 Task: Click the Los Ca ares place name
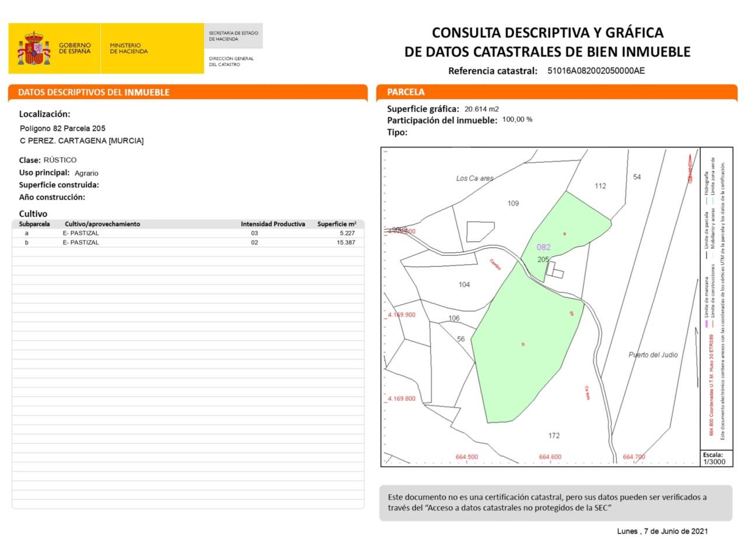pos(474,178)
